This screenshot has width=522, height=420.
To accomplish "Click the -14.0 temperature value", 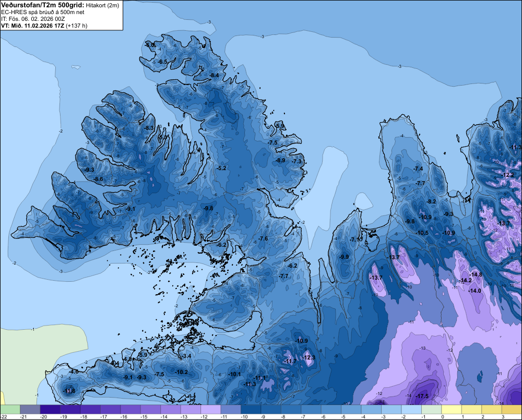I will pos(474,291).
